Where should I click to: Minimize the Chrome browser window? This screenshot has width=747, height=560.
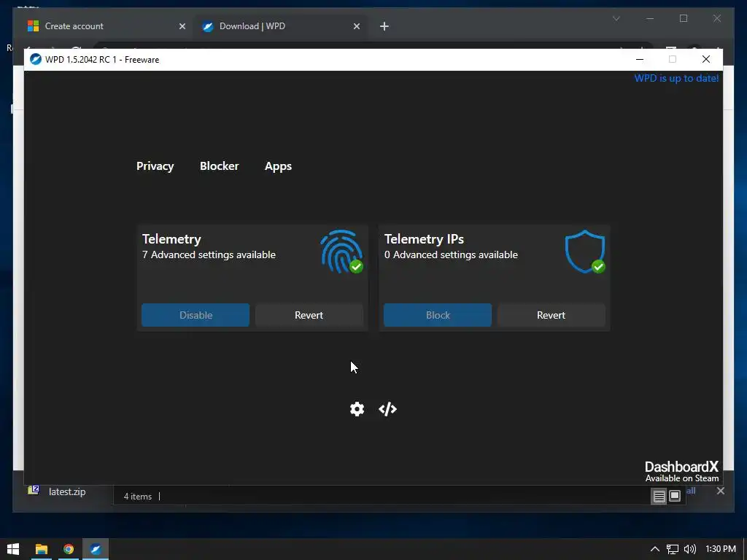tap(650, 18)
